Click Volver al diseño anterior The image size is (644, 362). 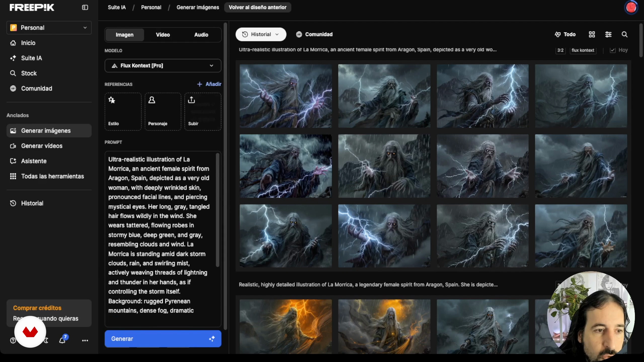pos(258,8)
